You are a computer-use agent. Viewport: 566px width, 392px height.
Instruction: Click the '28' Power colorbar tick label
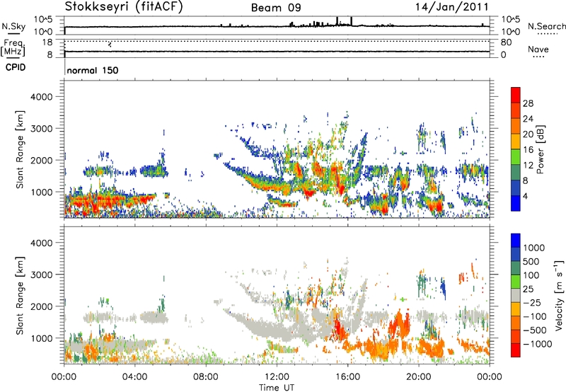(528, 103)
